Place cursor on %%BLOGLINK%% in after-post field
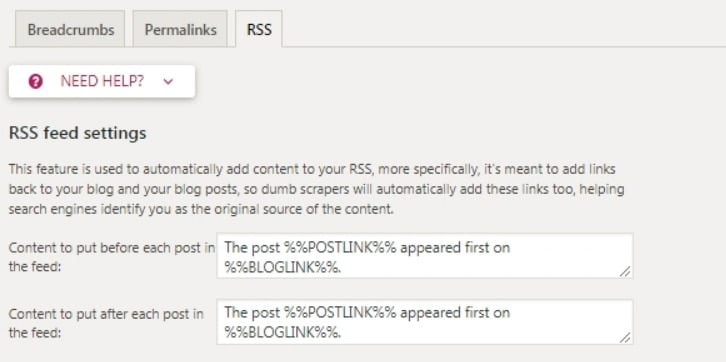 [282, 333]
